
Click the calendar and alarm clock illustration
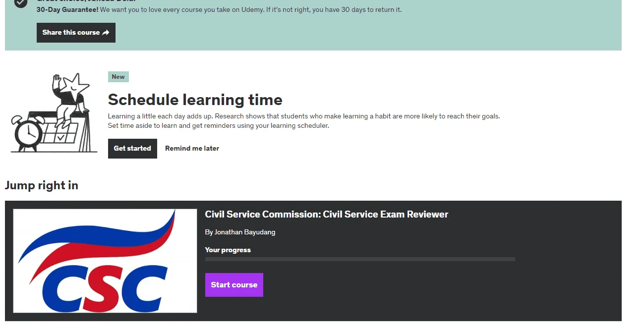coord(54,113)
